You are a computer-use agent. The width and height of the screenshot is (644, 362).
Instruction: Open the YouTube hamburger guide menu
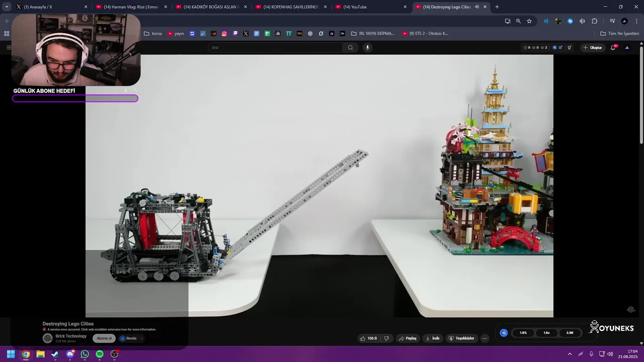click(x=9, y=48)
